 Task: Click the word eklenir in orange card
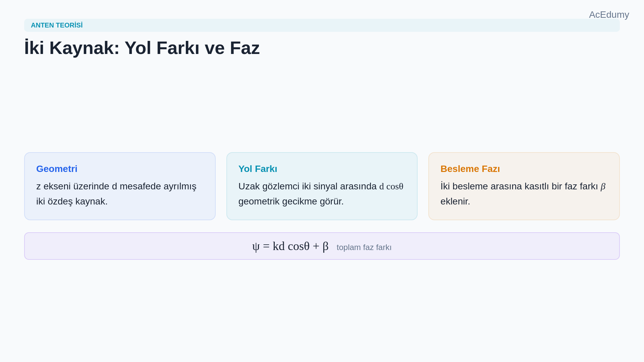point(455,201)
